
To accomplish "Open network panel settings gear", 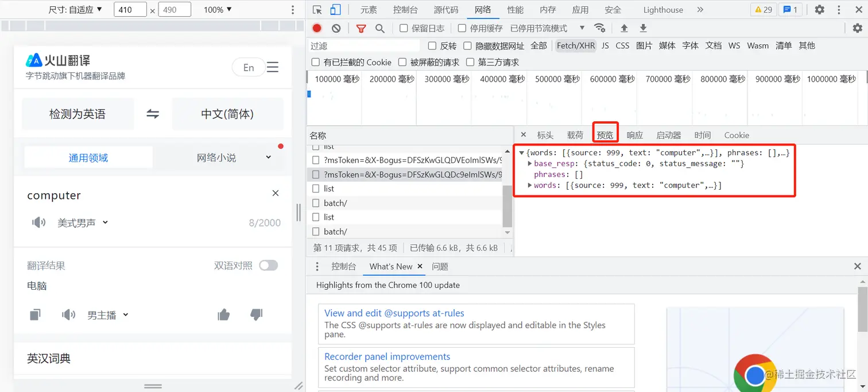I will click(x=857, y=28).
